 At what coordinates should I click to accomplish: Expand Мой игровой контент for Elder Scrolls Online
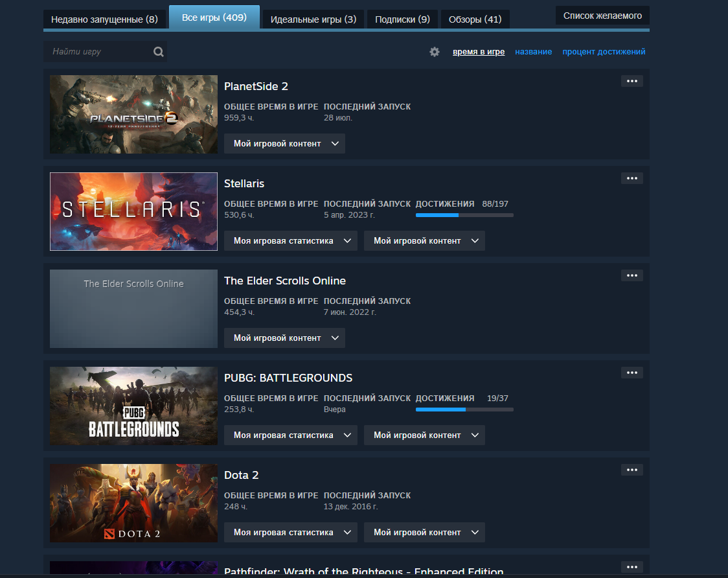point(284,338)
